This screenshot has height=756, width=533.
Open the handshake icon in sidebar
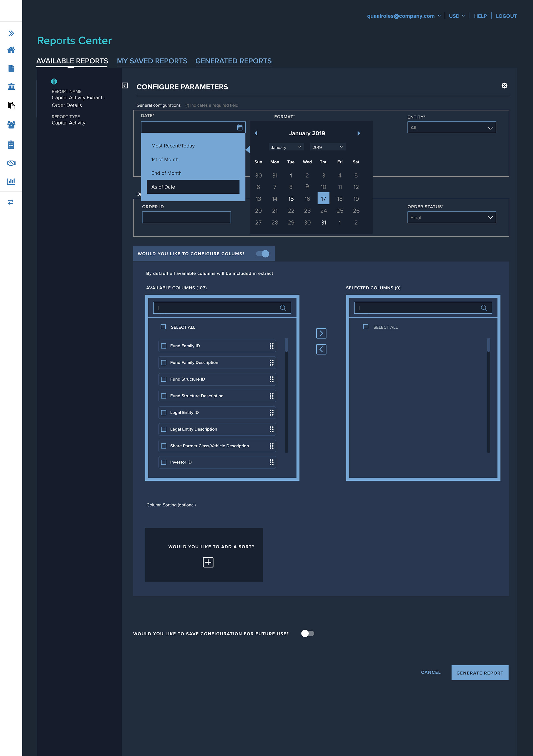(11, 163)
